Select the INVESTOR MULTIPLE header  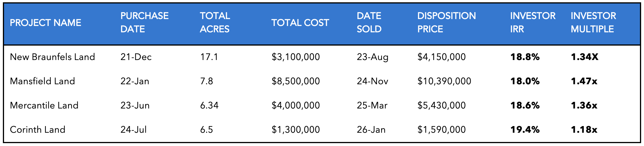pyautogui.click(x=593, y=22)
